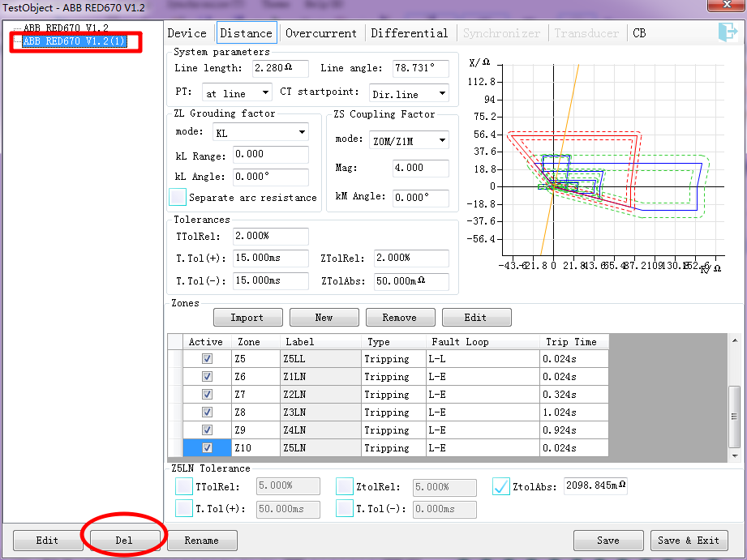Toggle Separate arc resistance option
Image resolution: width=747 pixels, height=560 pixels.
pyautogui.click(x=178, y=197)
